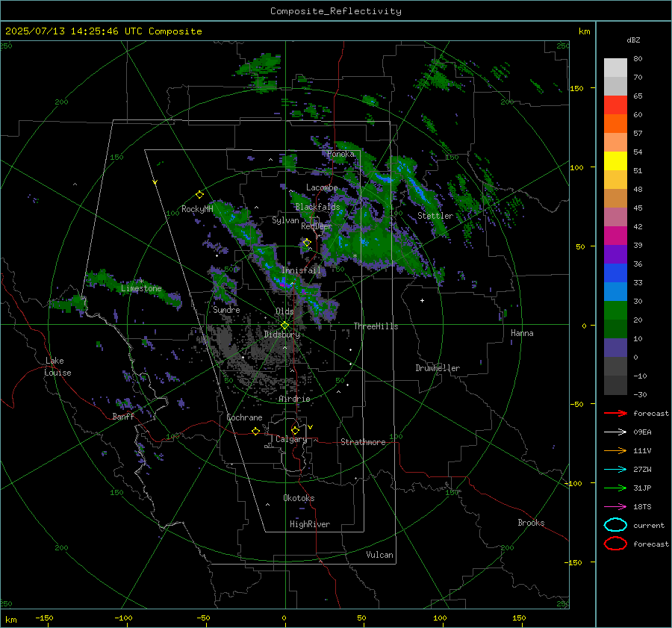Image resolution: width=672 pixels, height=628 pixels.
Task: Pick the magenta 39-42 dBZ swatch
Action: pos(615,236)
